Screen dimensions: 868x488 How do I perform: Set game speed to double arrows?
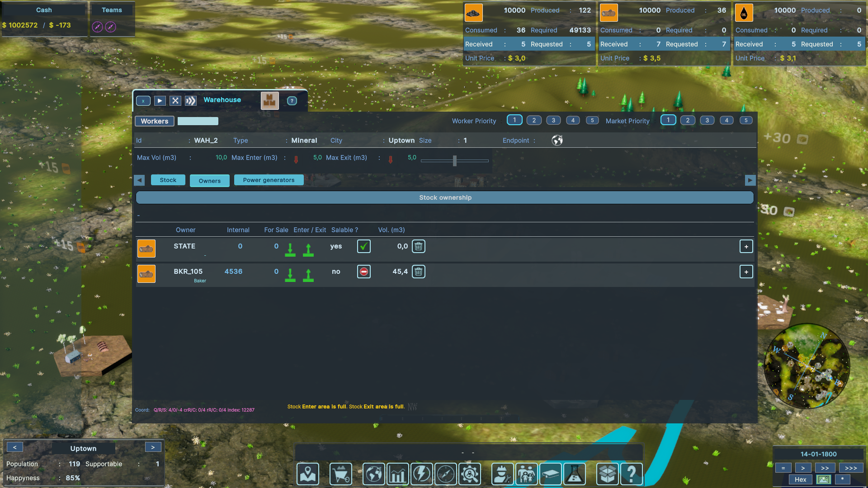[825, 468]
